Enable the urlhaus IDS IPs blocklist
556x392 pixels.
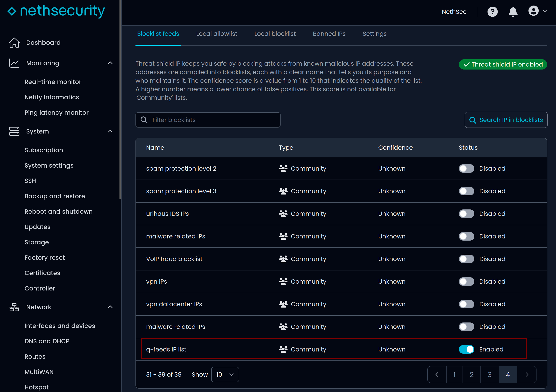coord(466,213)
